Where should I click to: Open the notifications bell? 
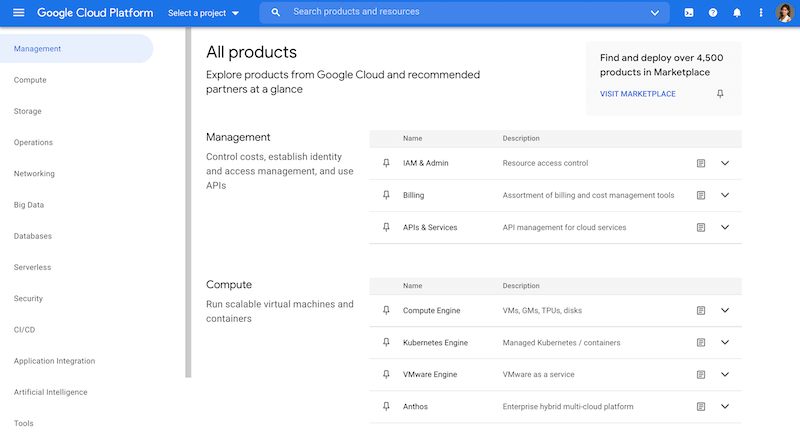737,13
